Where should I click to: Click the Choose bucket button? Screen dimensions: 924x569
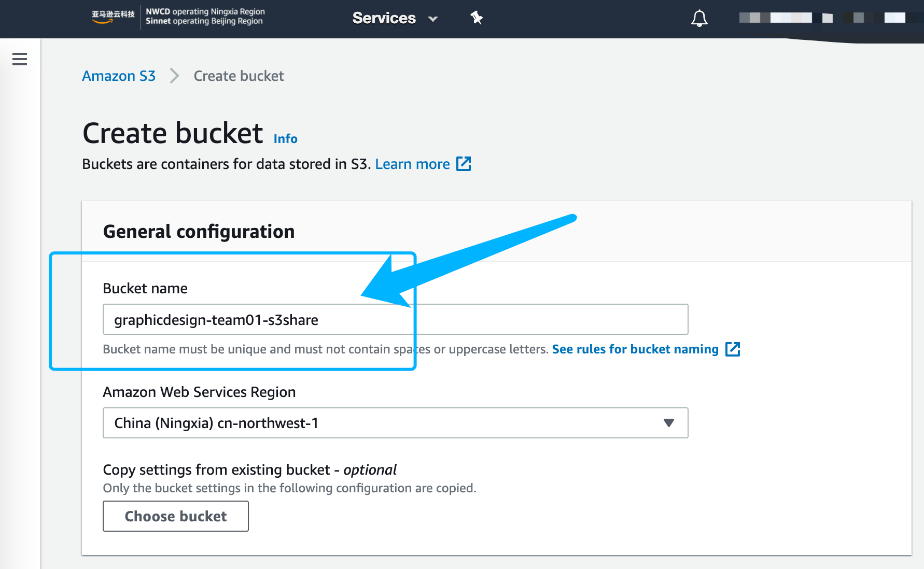(x=175, y=516)
